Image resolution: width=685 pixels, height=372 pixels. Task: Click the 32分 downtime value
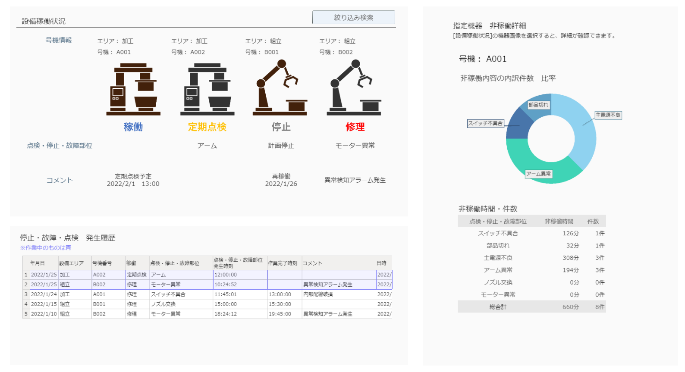[x=573, y=246]
